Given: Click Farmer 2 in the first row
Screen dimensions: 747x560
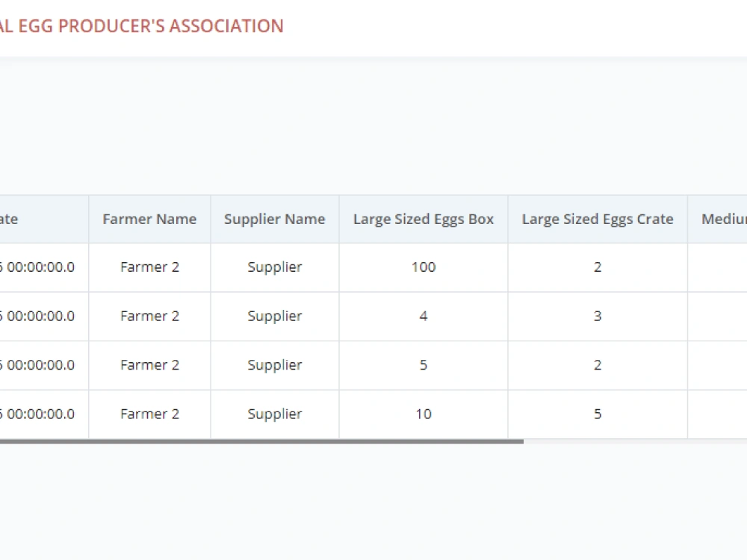Looking at the screenshot, I should point(149,267).
